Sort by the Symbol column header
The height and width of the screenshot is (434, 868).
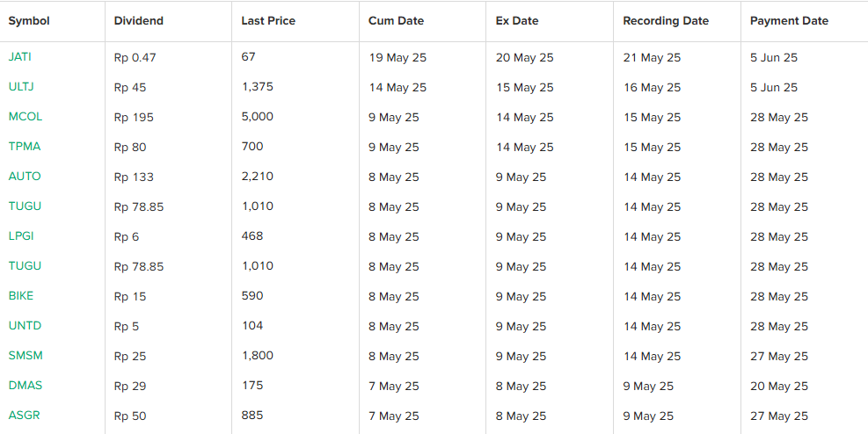pyautogui.click(x=29, y=21)
